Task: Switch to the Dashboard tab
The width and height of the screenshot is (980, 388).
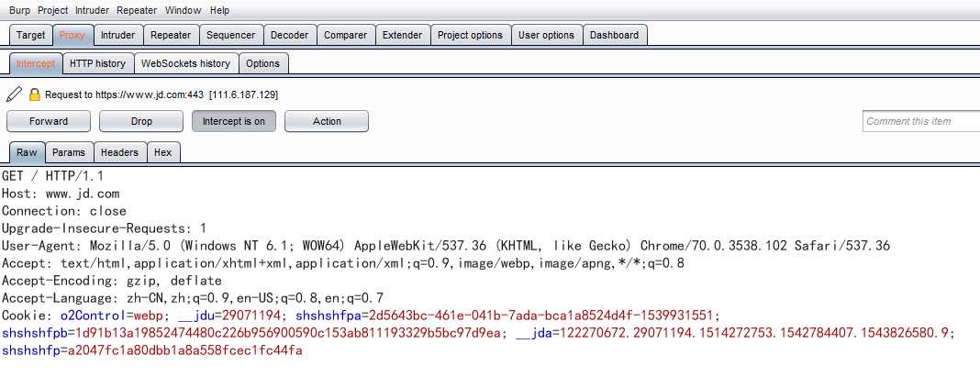Action: pyautogui.click(x=615, y=35)
